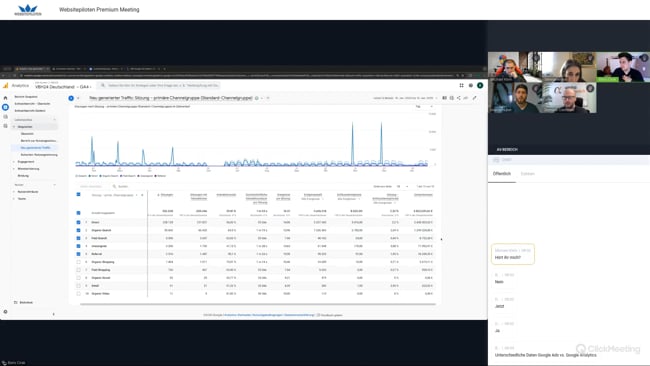Image resolution: width=650 pixels, height=366 pixels.
Task: Click the Google Analytics logo
Action: click(5, 86)
